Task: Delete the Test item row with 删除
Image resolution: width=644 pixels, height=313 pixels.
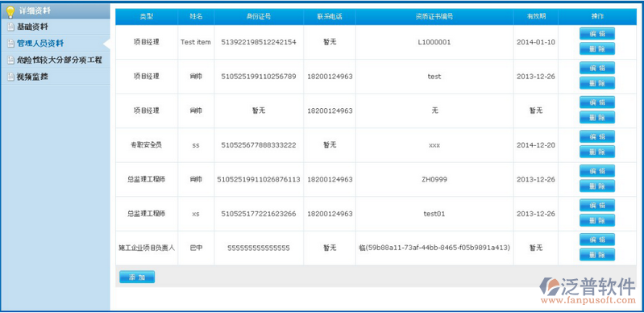Action: (x=597, y=48)
